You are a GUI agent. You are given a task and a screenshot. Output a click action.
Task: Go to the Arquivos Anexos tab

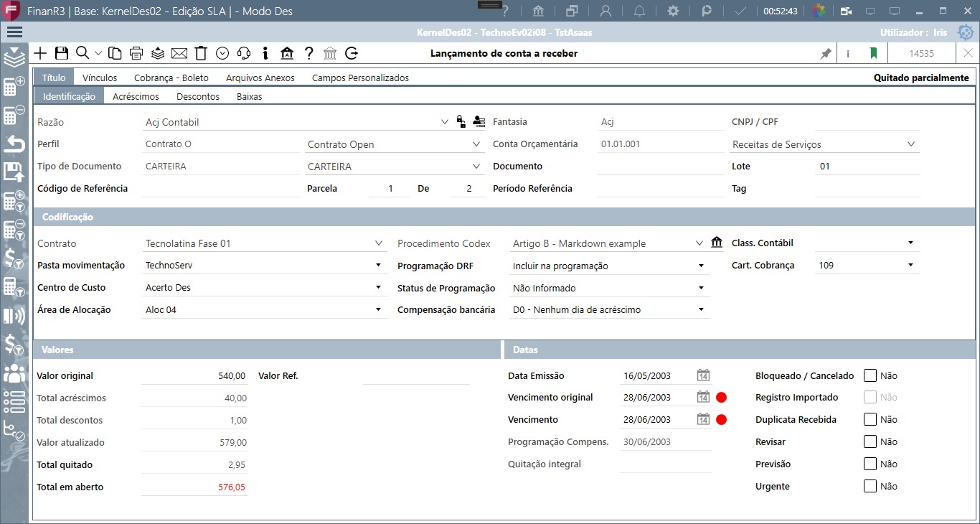pyautogui.click(x=260, y=78)
